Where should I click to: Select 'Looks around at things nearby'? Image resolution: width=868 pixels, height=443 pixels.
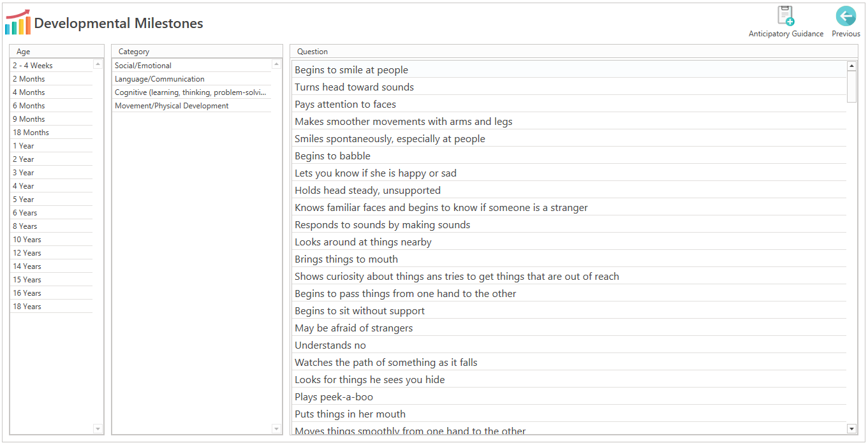pyautogui.click(x=570, y=242)
